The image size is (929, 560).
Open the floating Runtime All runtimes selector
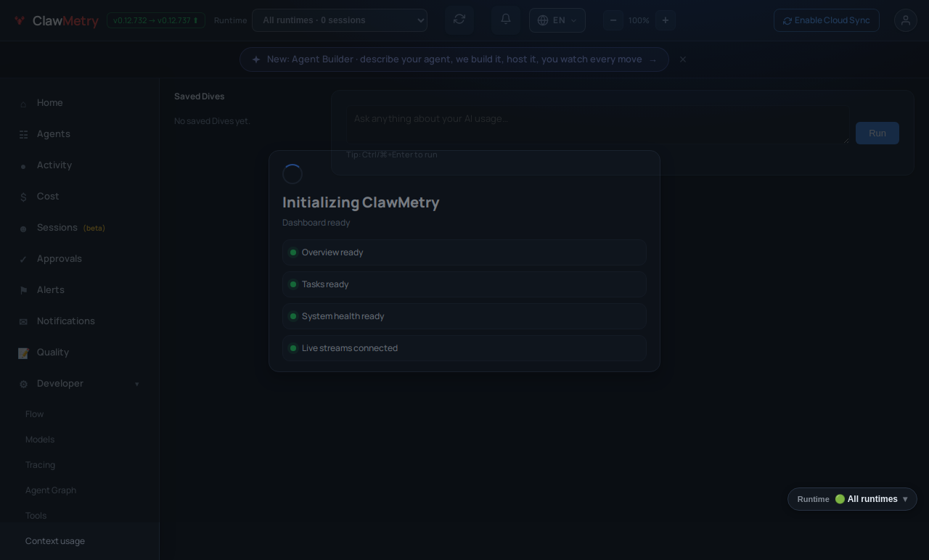point(852,499)
